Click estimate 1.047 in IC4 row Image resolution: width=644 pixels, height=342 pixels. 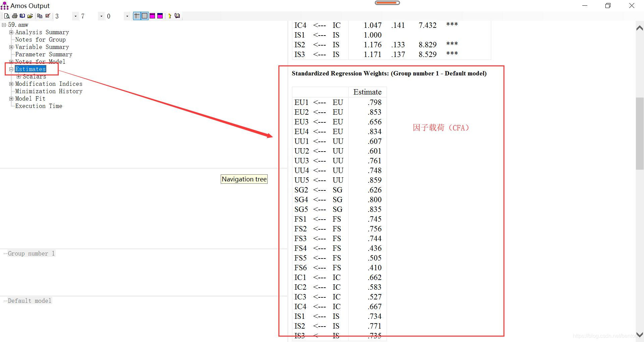373,25
